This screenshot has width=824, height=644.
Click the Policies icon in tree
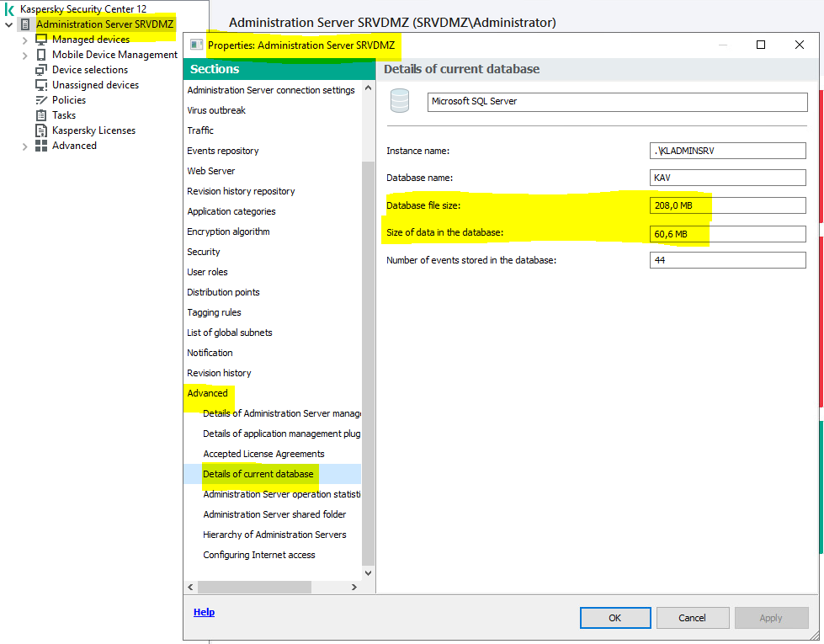[41, 100]
